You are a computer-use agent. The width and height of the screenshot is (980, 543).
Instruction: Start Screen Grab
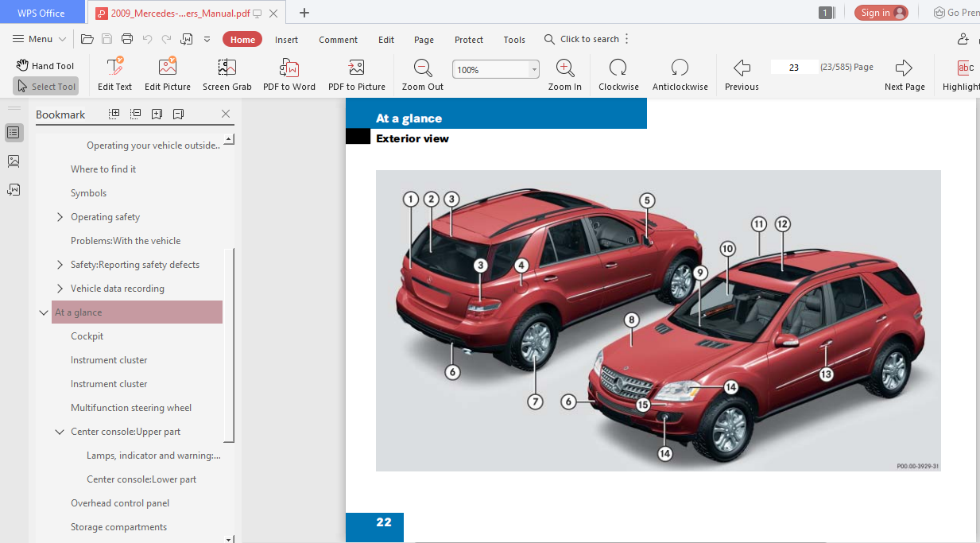click(227, 74)
